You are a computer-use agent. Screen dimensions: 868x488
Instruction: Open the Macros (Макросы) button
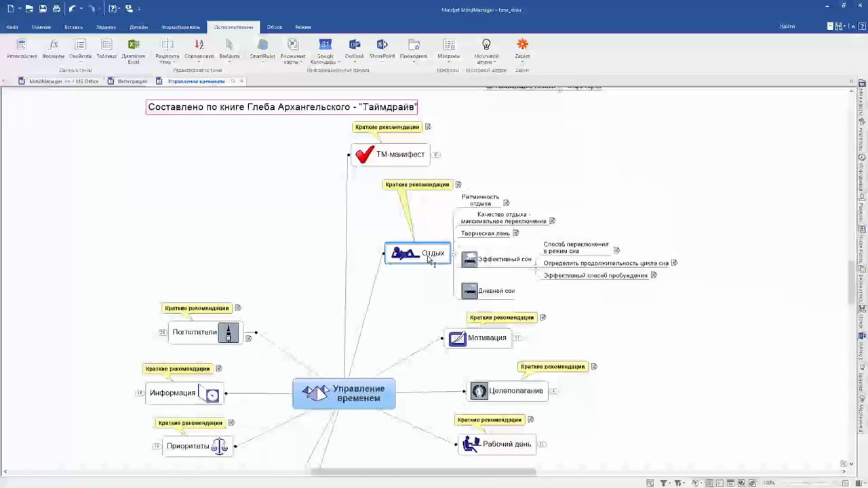click(x=448, y=49)
